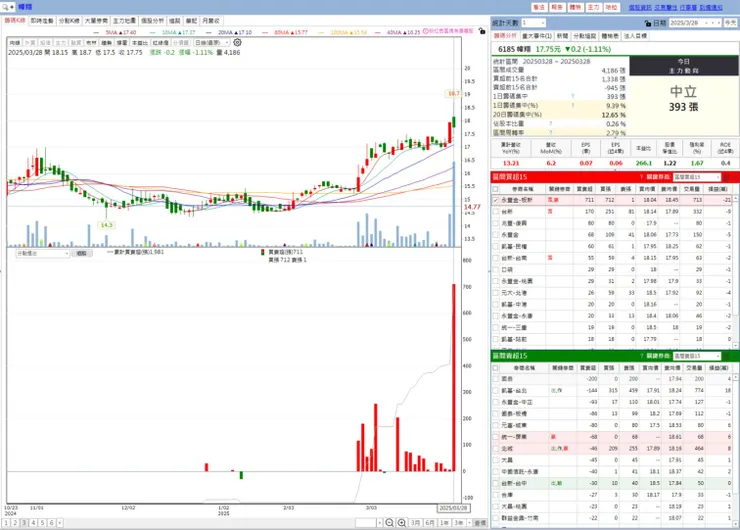Switch to 月營收 tab

click(x=210, y=21)
